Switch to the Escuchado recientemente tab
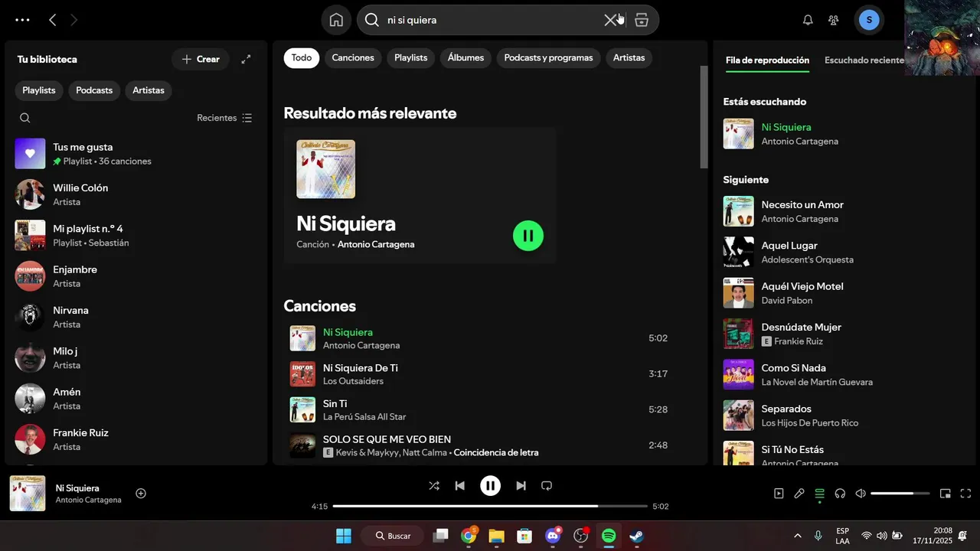This screenshot has height=551, width=980. pos(864,60)
